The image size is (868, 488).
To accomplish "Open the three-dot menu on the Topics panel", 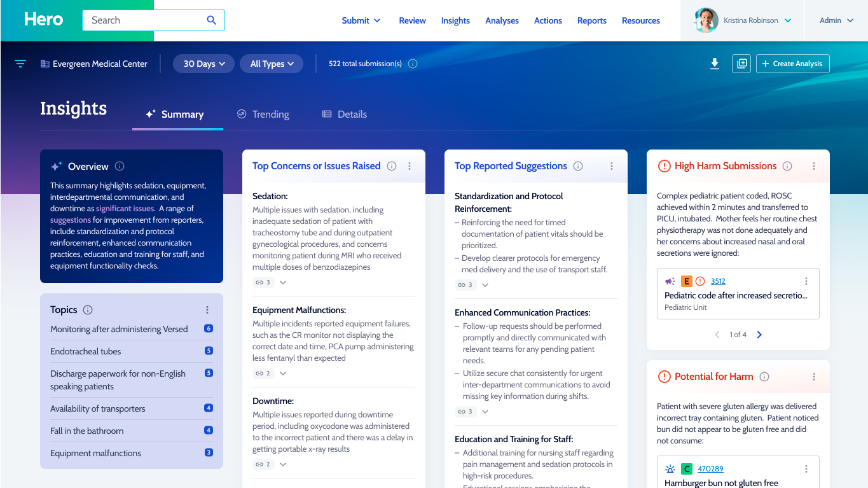I will [x=207, y=310].
